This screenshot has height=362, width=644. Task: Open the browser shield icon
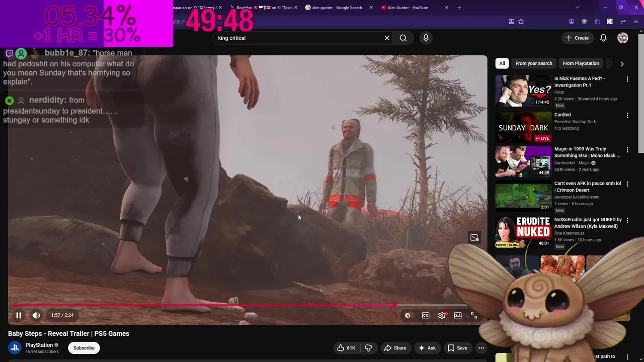[584, 22]
